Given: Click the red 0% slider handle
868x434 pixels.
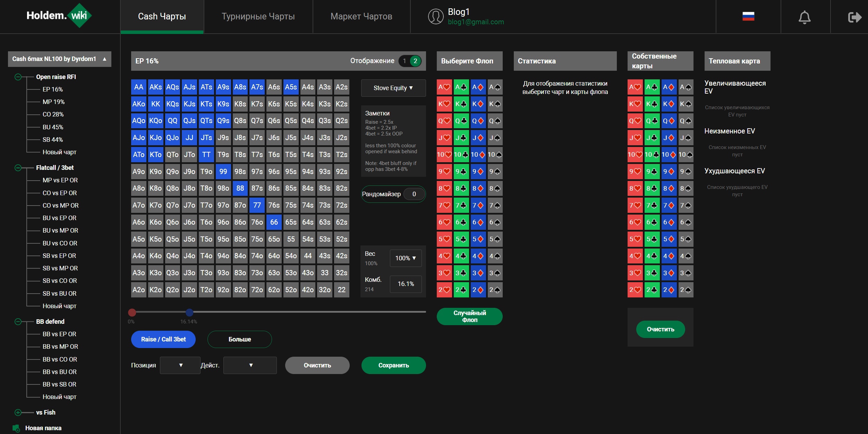Looking at the screenshot, I should click(132, 313).
